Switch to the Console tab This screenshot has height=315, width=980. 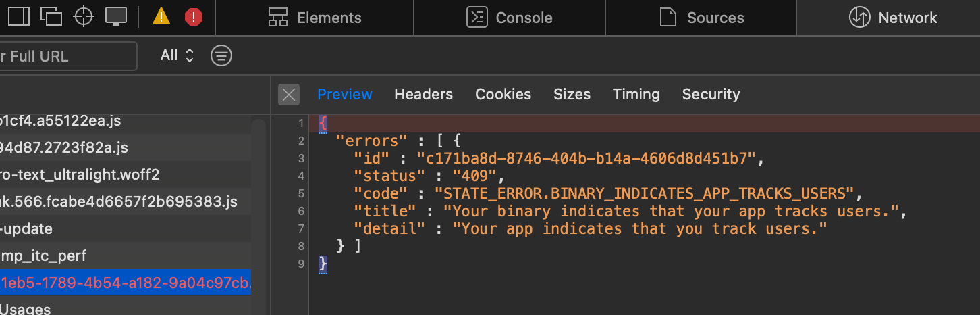pyautogui.click(x=510, y=18)
